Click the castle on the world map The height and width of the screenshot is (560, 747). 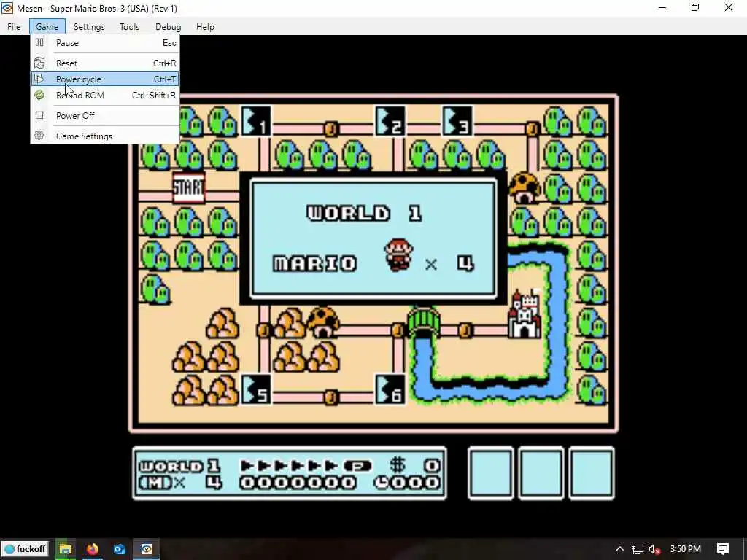(525, 315)
